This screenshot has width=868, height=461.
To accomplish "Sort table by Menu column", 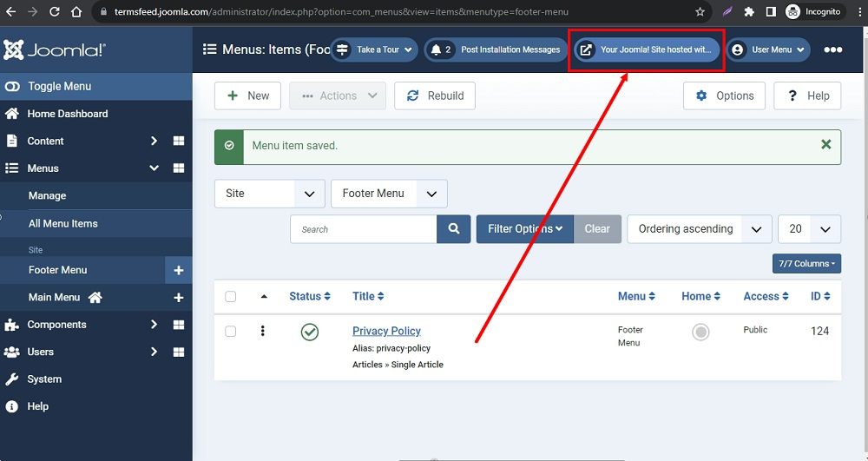I will coord(636,297).
